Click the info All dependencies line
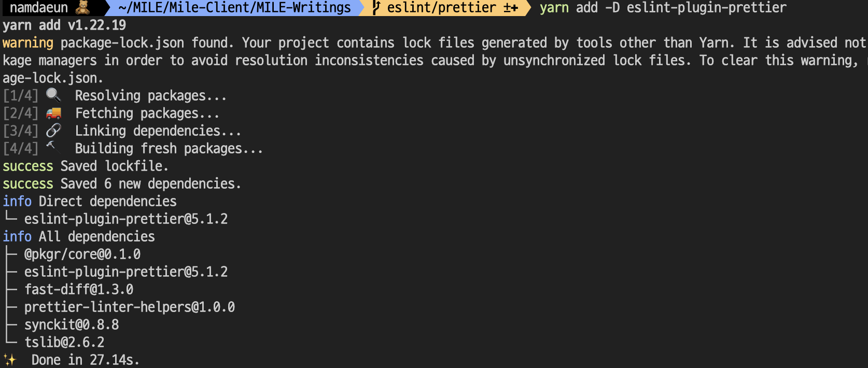Screen dimensions: 868x368 click(79, 236)
